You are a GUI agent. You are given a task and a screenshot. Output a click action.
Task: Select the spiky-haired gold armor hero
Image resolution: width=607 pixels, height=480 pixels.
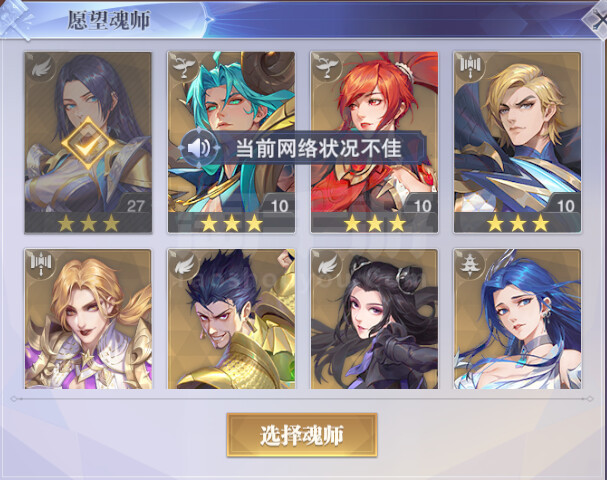click(x=231, y=319)
